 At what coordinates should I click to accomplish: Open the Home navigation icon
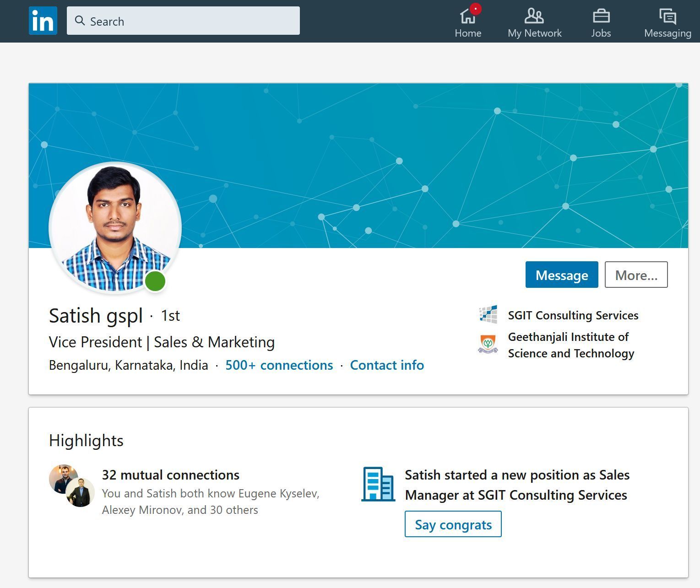468,17
